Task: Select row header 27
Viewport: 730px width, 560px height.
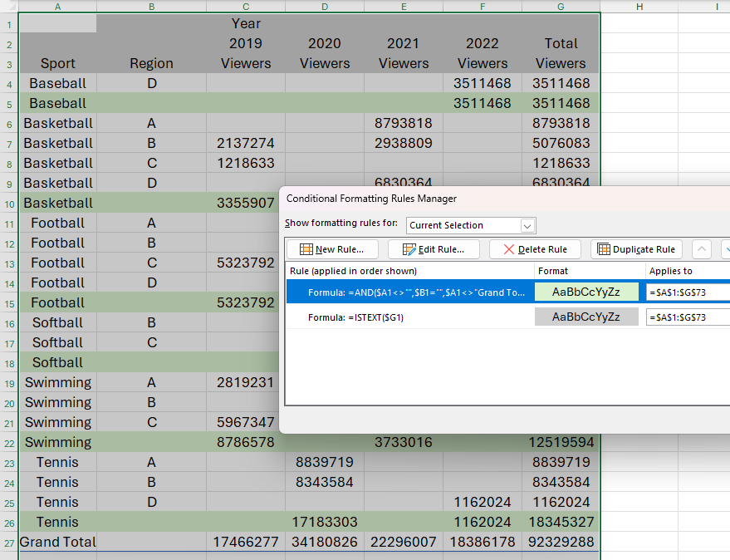Action: click(8, 542)
